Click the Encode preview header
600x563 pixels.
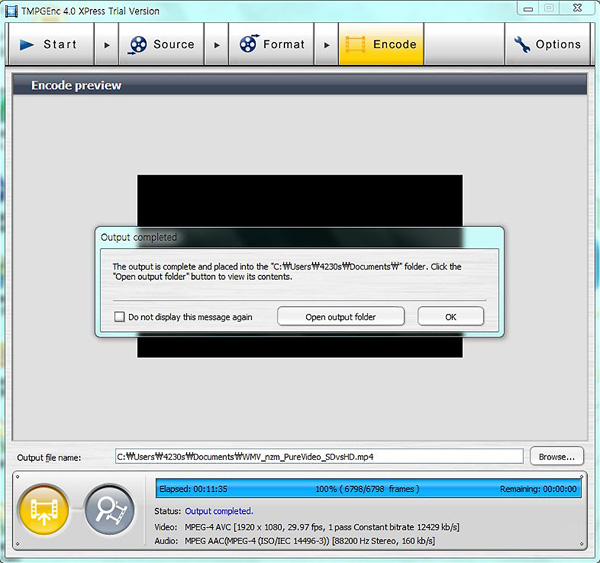coord(300,85)
